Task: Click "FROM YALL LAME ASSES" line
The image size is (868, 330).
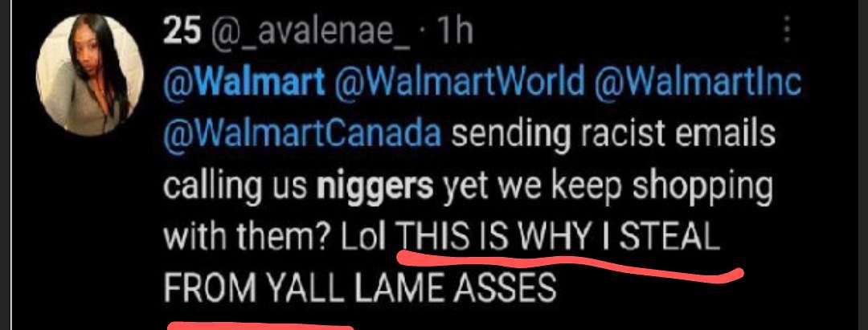Action: click(360, 288)
